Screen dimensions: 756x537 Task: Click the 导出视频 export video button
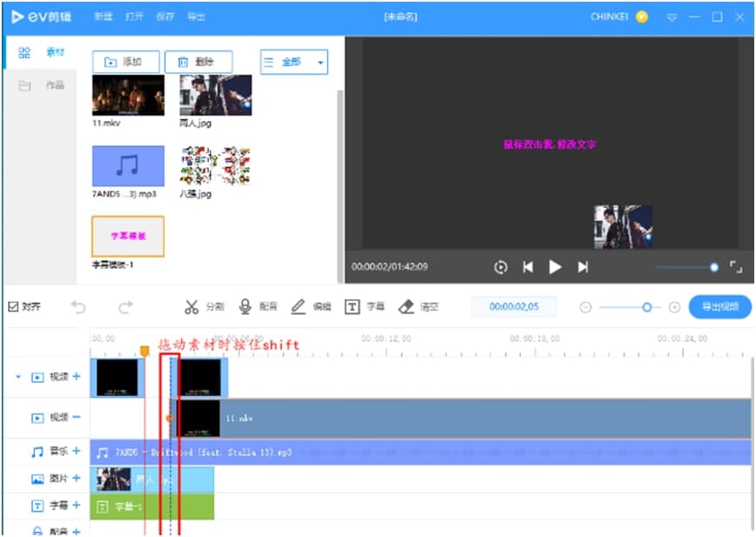pos(719,307)
